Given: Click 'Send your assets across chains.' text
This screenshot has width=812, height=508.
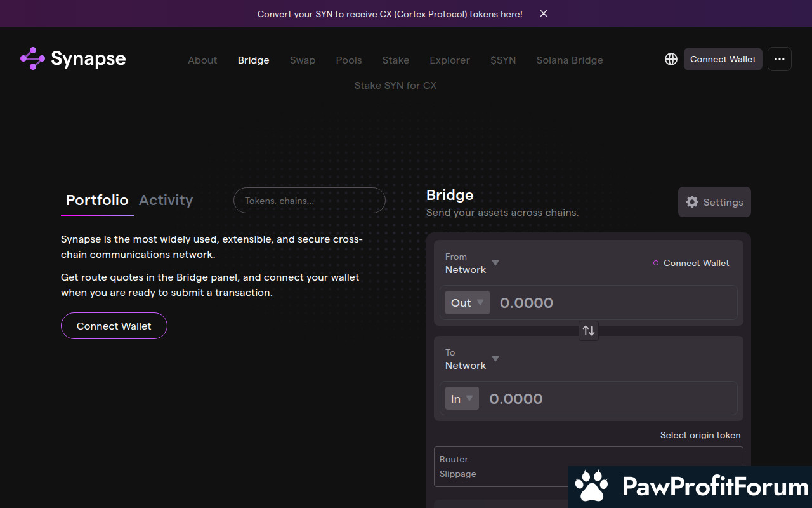Looking at the screenshot, I should 502,213.
